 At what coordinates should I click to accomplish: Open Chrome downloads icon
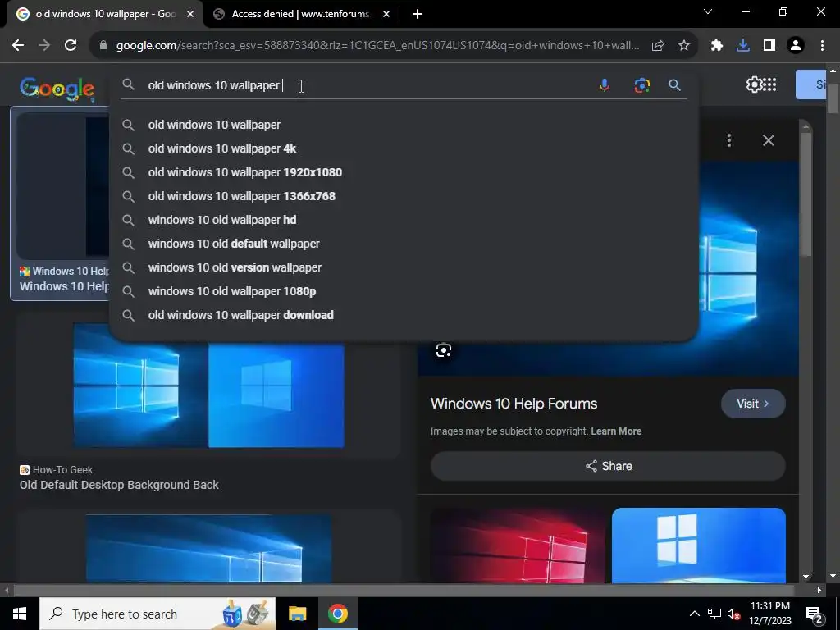tap(743, 46)
